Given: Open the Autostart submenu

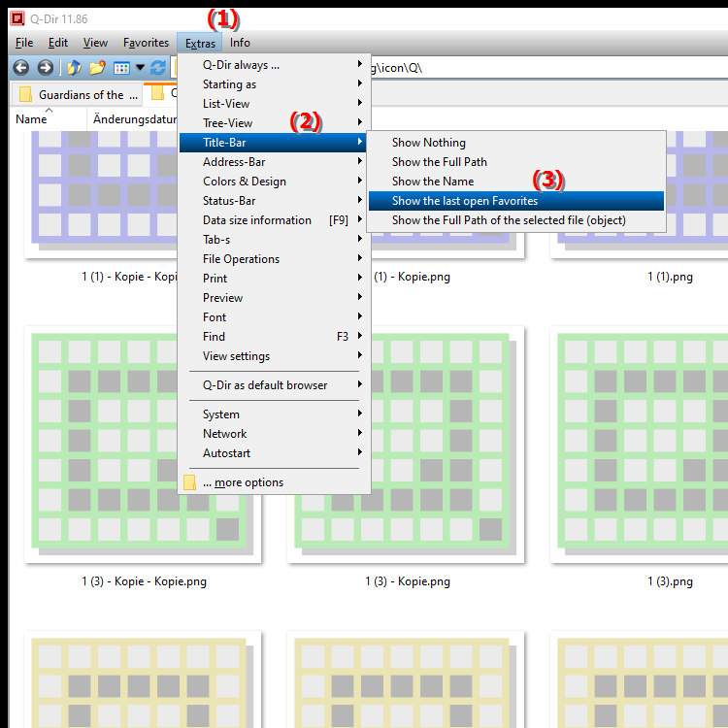Looking at the screenshot, I should point(275,453).
